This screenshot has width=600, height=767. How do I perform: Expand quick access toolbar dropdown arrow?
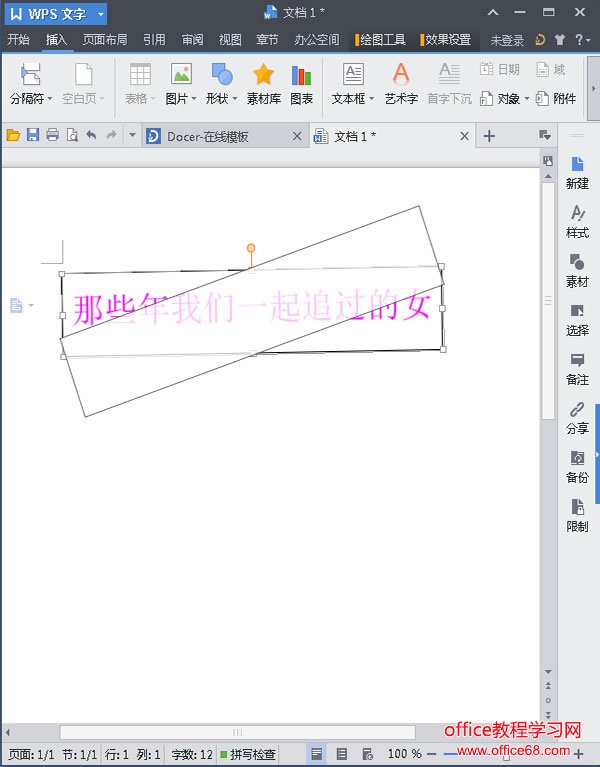132,135
